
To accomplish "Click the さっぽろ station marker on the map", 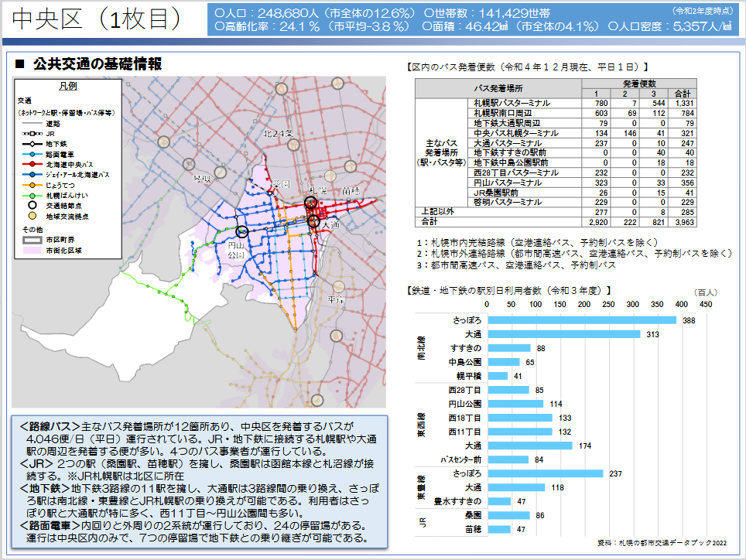I will 311,203.
